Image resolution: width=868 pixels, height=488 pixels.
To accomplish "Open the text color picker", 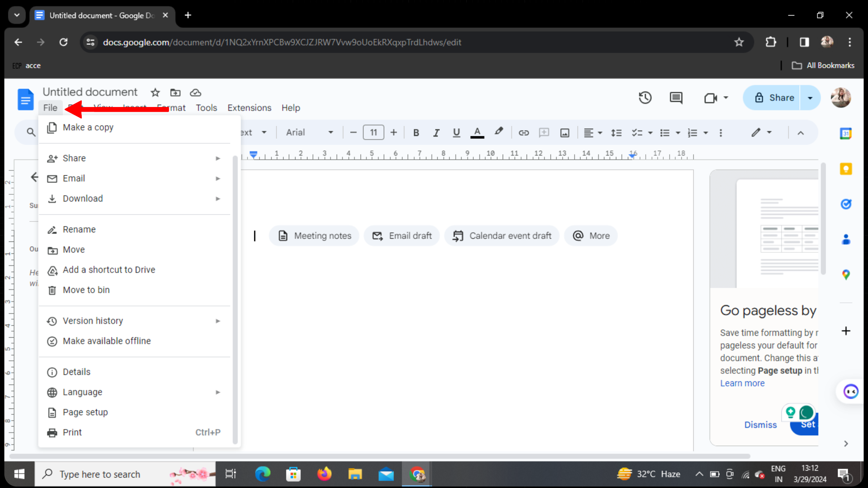I will point(477,133).
